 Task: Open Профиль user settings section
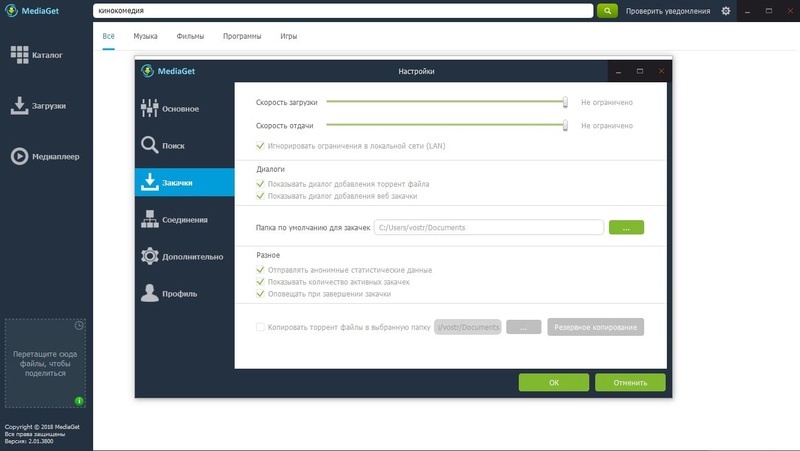[x=150, y=293]
